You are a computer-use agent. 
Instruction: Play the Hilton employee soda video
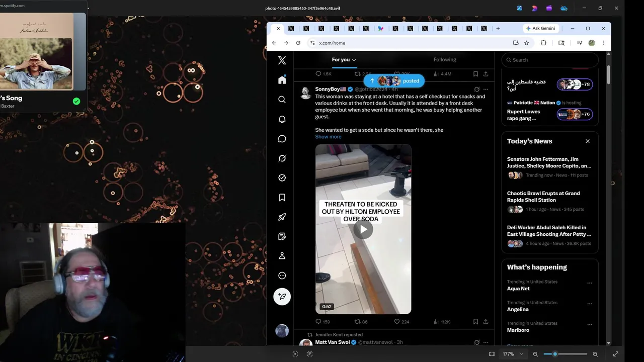click(363, 229)
